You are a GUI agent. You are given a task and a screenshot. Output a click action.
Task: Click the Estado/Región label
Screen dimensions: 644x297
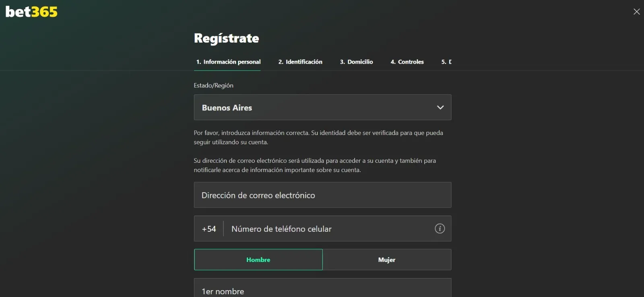(214, 85)
